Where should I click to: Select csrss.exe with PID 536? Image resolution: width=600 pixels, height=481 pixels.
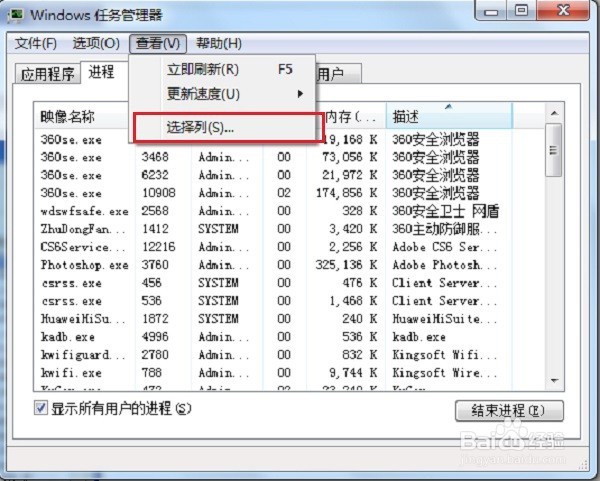click(273, 301)
